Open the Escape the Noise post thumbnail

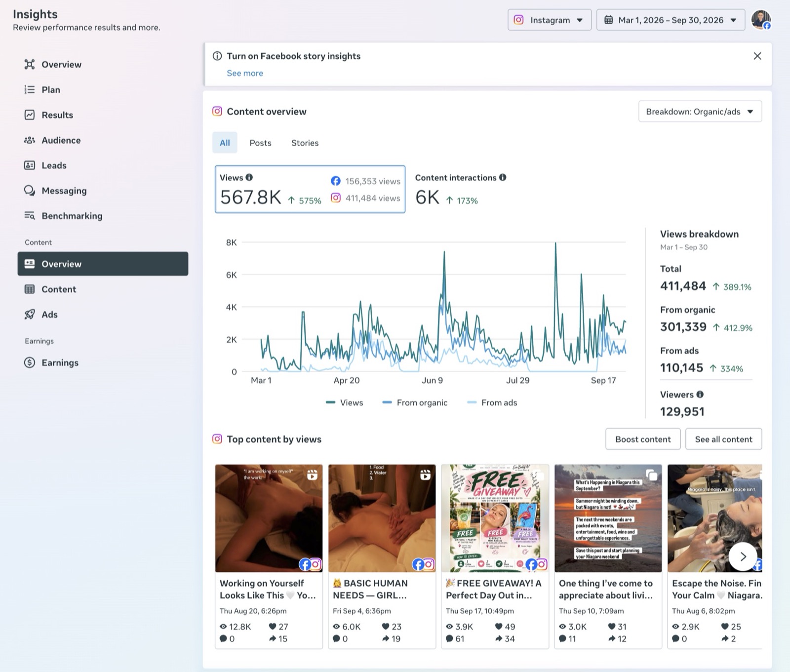(x=714, y=518)
